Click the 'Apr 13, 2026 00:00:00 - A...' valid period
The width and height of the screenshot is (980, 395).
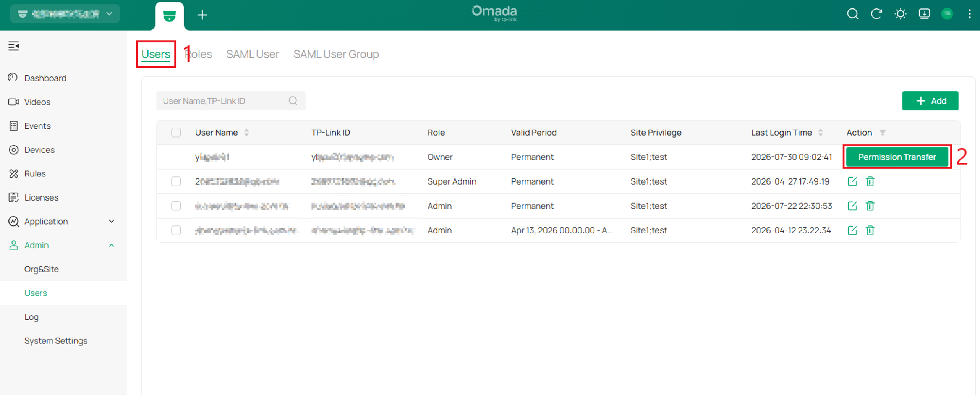[561, 230]
